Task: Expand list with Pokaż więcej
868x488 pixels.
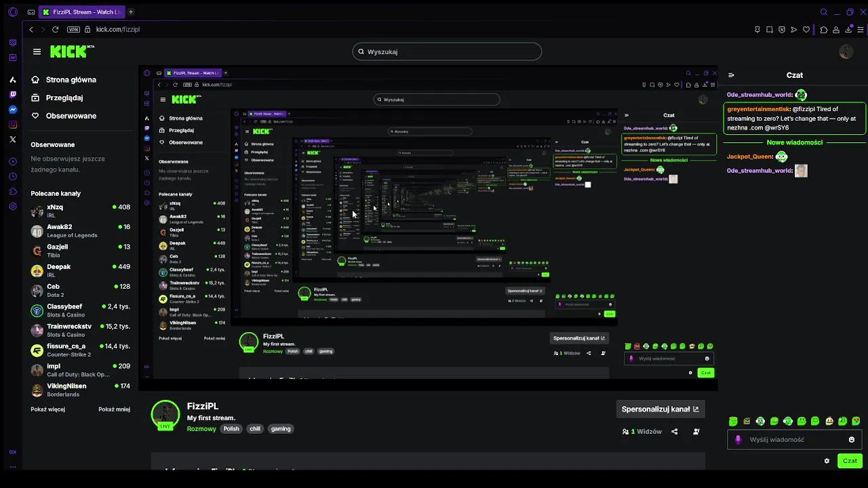Action: coord(47,409)
